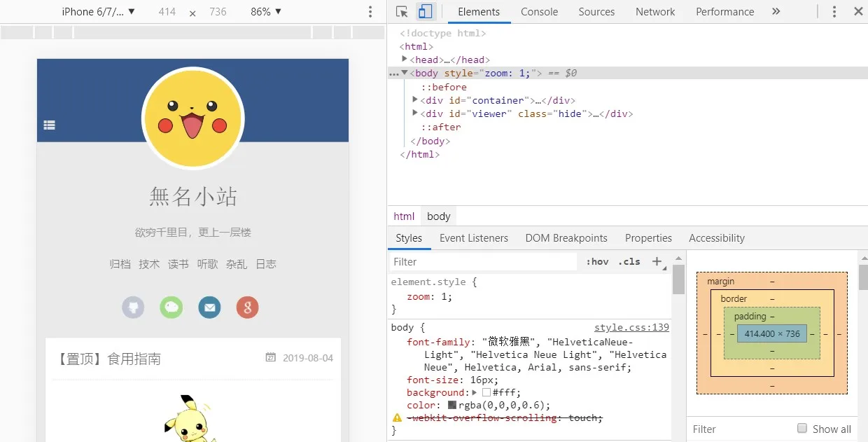This screenshot has height=442, width=868.
Task: Expand the head element node
Action: (405, 60)
